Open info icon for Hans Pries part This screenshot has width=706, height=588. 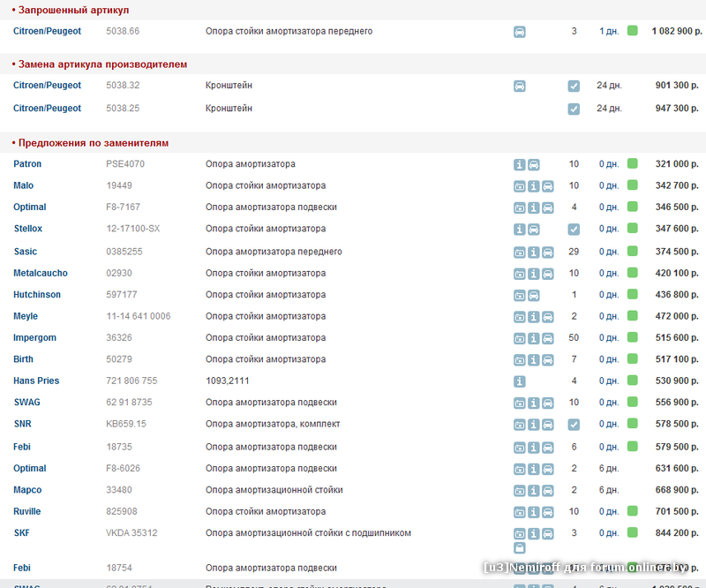pyautogui.click(x=520, y=381)
